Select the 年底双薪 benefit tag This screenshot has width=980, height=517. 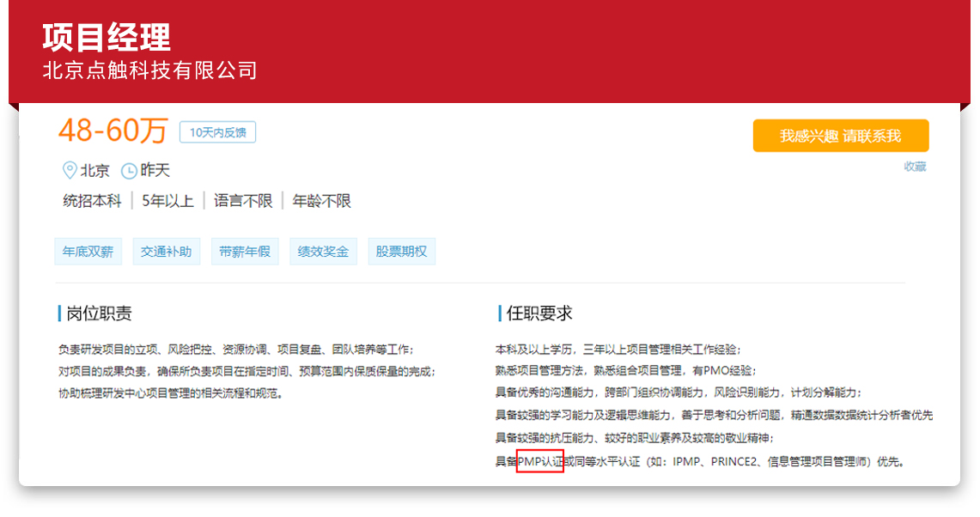pos(88,252)
